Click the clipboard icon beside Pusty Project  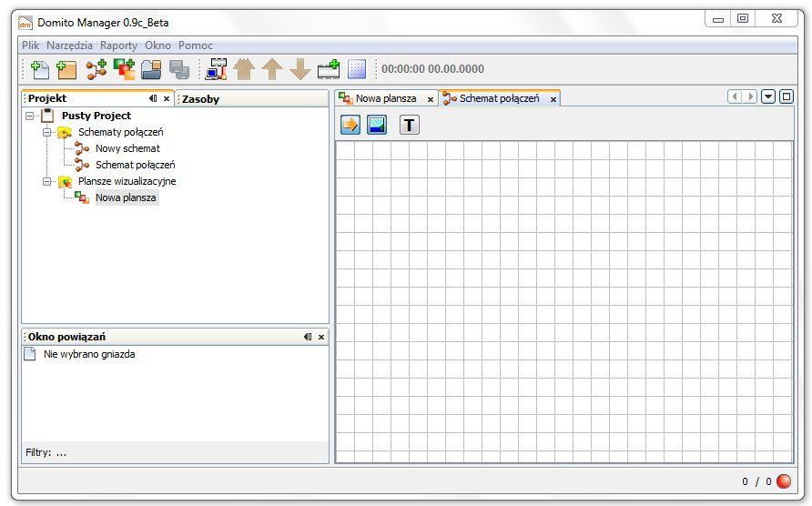coord(47,116)
